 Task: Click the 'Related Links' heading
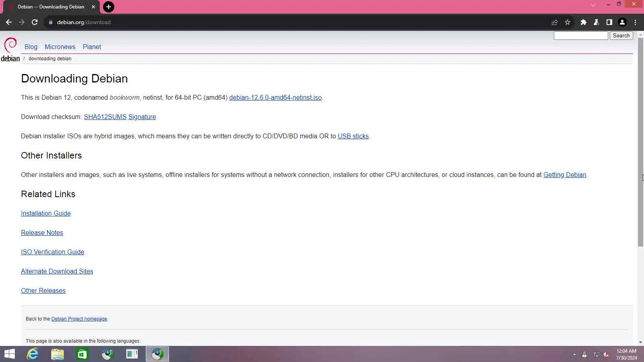coord(48,194)
